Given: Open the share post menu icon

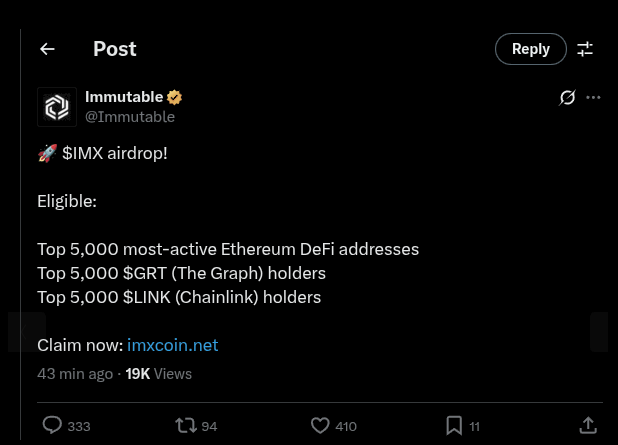Looking at the screenshot, I should click(588, 426).
